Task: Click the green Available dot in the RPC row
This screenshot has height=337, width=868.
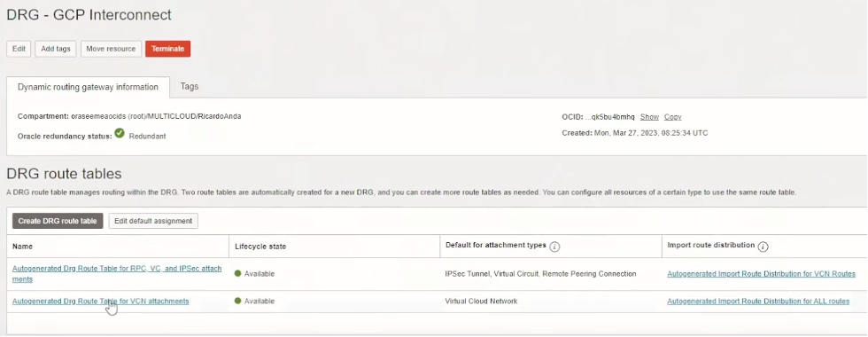Action: (238, 274)
